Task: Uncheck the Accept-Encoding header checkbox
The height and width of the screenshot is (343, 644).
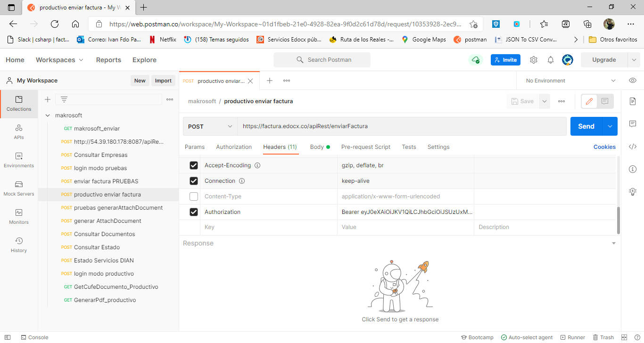Action: pyautogui.click(x=194, y=165)
